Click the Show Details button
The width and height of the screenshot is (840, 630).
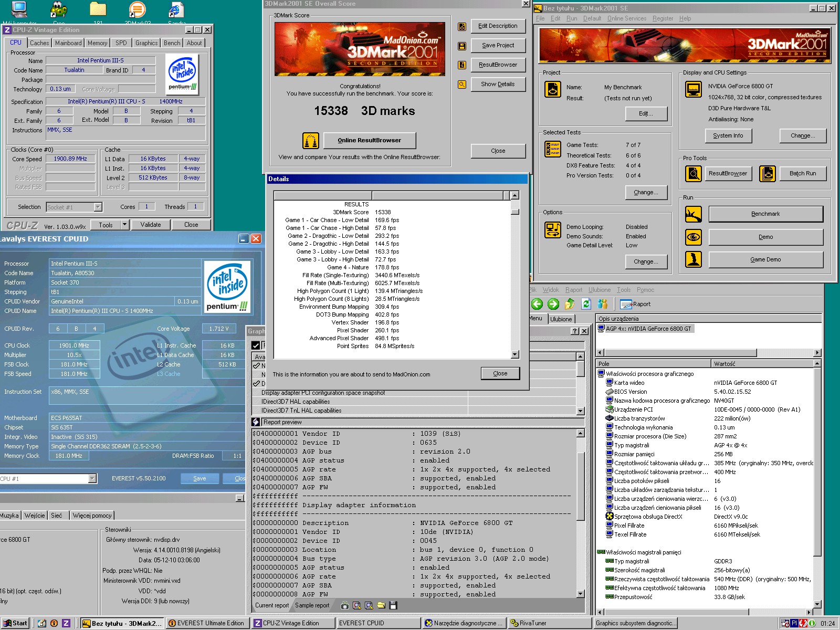click(498, 84)
